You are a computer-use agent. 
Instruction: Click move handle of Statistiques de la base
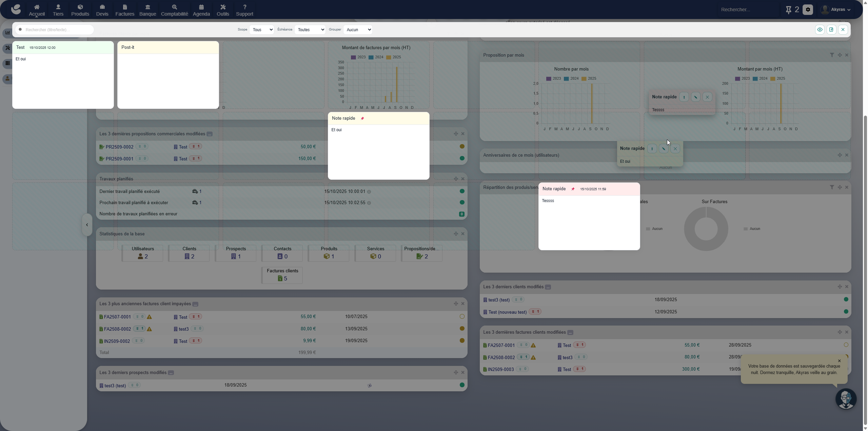pyautogui.click(x=456, y=234)
